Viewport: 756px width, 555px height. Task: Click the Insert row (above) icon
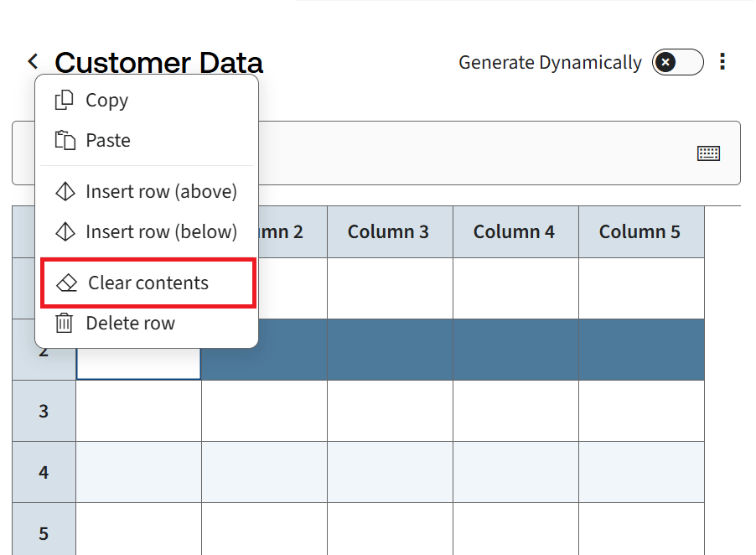(65, 192)
